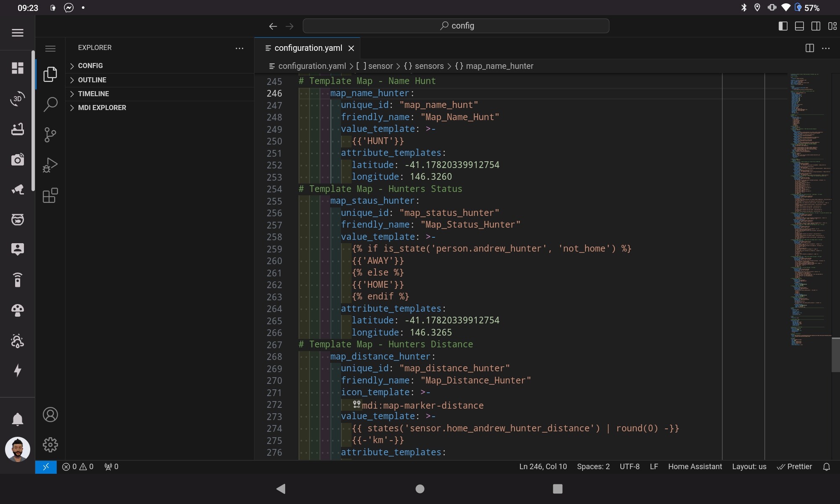Viewport: 840px width, 504px height.
Task: Open the Manage gear menu
Action: pyautogui.click(x=50, y=444)
